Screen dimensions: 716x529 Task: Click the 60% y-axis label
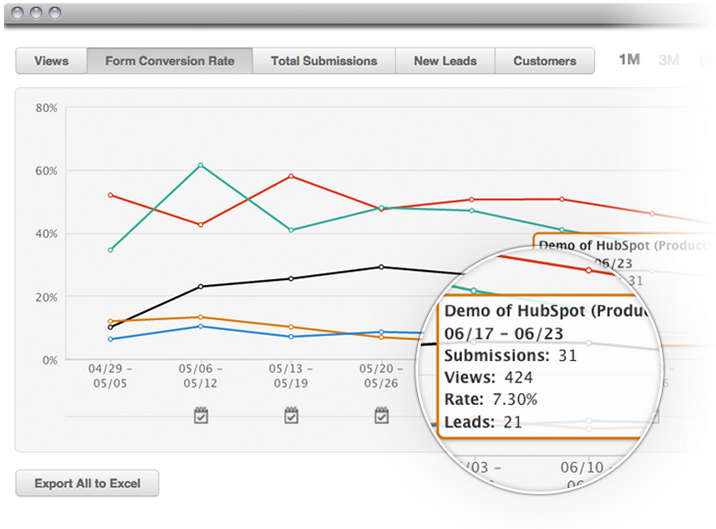click(47, 171)
